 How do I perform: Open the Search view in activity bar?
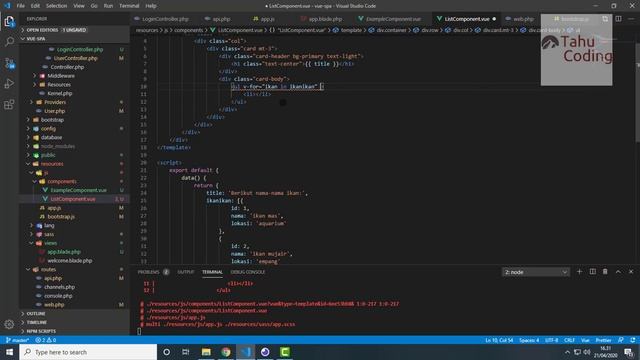pos(9,42)
